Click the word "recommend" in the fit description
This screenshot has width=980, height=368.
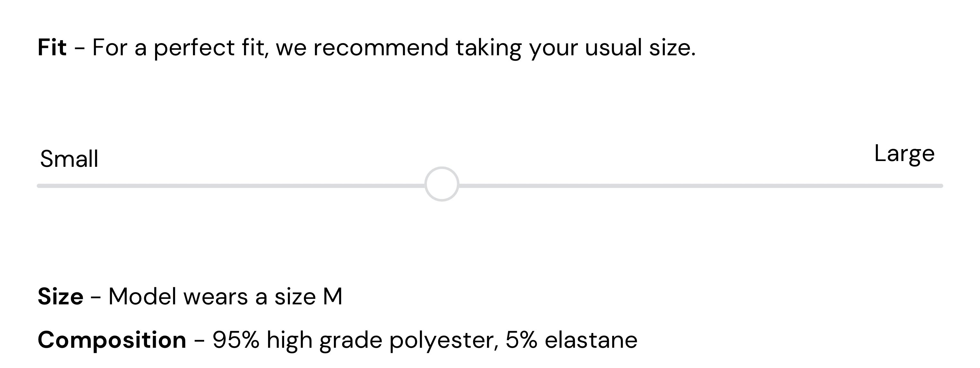click(381, 48)
